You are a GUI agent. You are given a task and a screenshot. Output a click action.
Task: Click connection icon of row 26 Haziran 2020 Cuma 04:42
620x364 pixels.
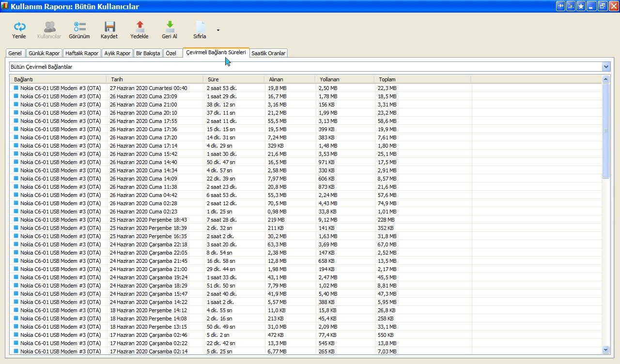(16, 195)
